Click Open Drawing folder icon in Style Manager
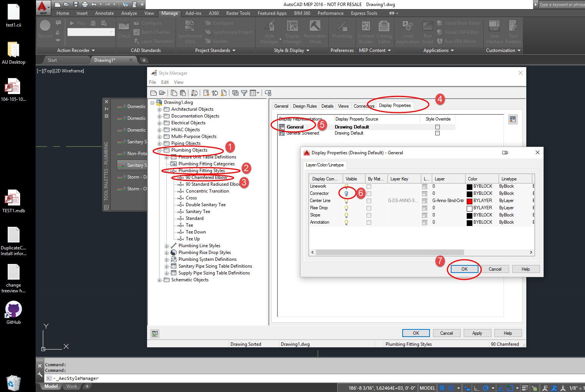The width and height of the screenshot is (585, 392). click(162, 93)
